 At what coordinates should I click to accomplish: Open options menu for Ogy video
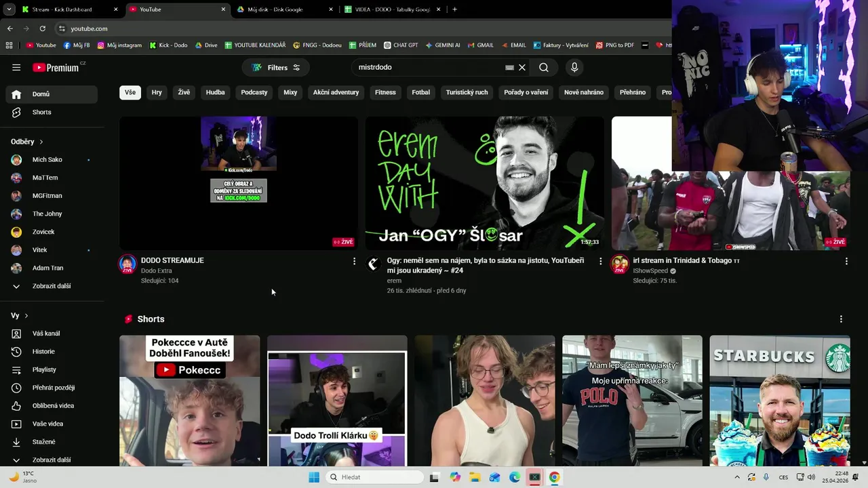pos(600,261)
